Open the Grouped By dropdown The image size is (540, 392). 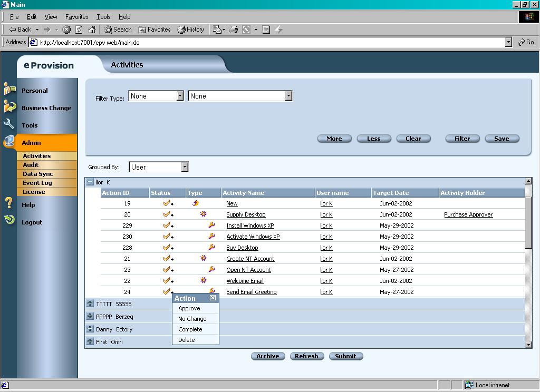pyautogui.click(x=185, y=167)
